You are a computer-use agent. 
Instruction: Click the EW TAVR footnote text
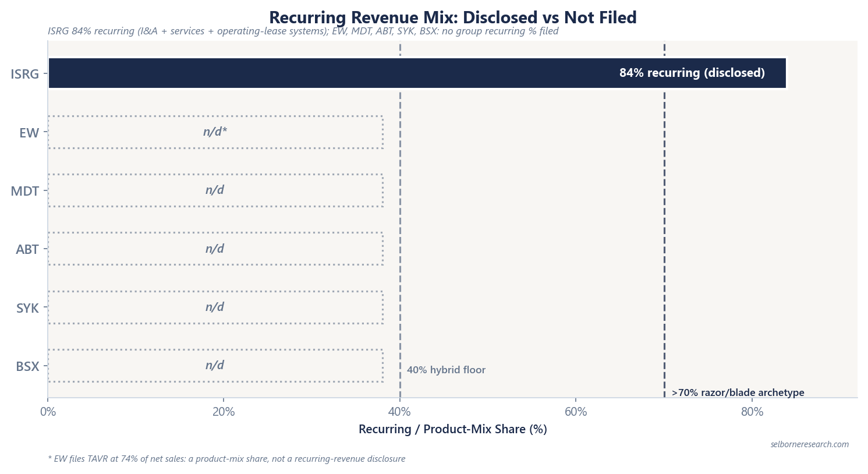[x=226, y=459]
